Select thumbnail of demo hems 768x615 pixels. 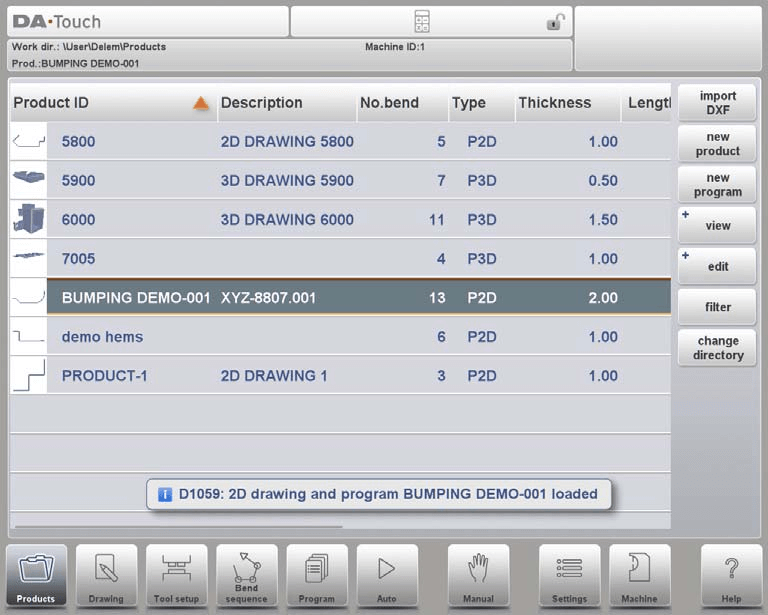28,337
